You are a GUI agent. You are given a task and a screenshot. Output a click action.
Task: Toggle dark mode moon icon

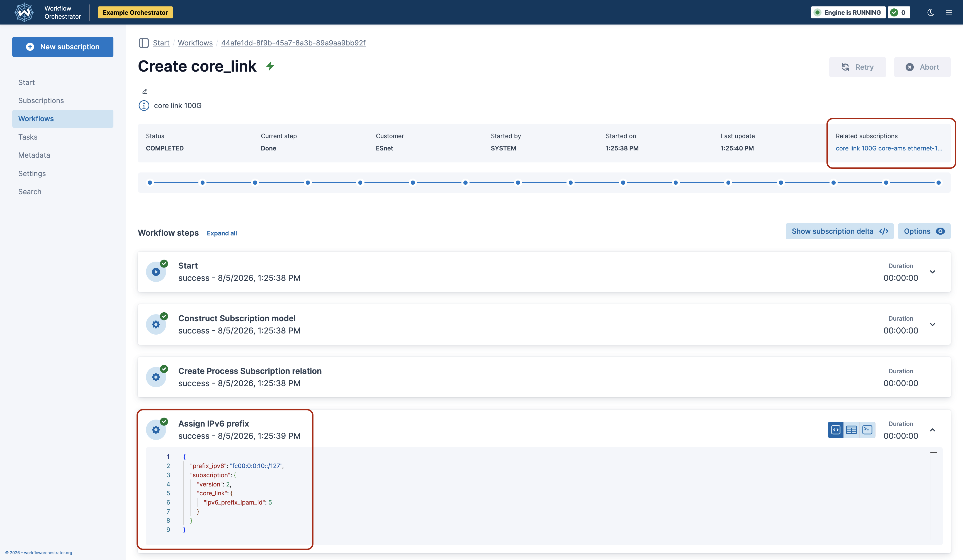[x=930, y=12]
